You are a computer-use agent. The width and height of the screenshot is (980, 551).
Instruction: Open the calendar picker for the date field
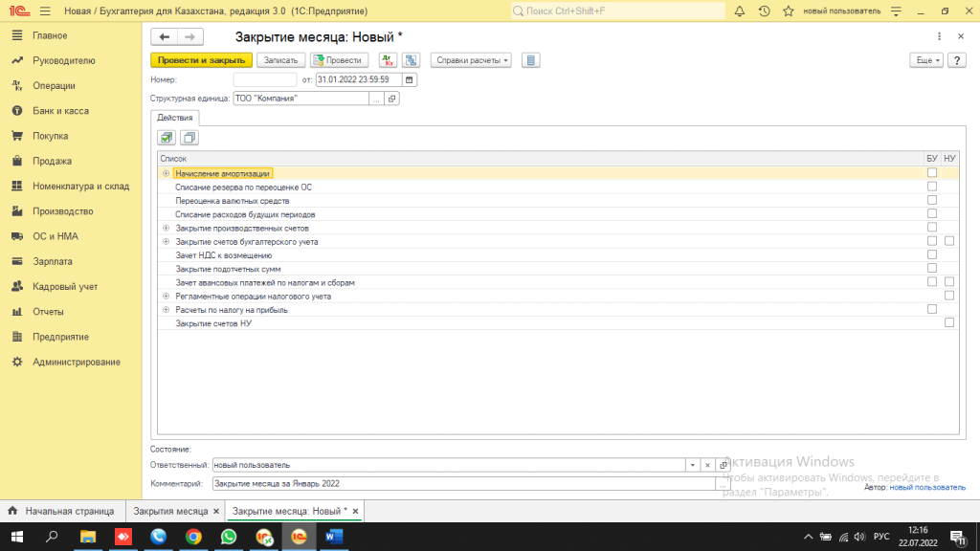click(411, 79)
